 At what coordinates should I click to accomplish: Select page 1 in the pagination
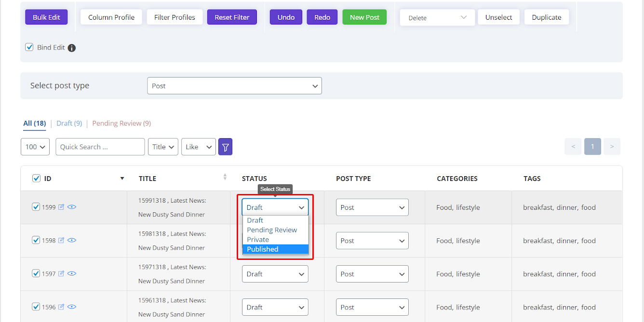click(x=592, y=147)
